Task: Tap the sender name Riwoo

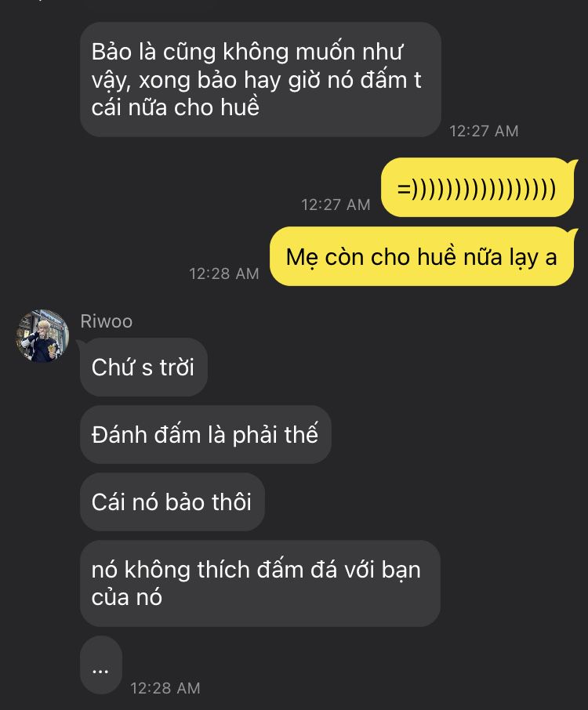Action: point(107,321)
